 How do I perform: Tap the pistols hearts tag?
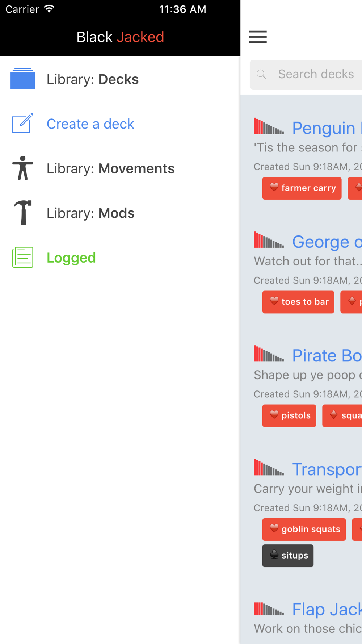(289, 415)
